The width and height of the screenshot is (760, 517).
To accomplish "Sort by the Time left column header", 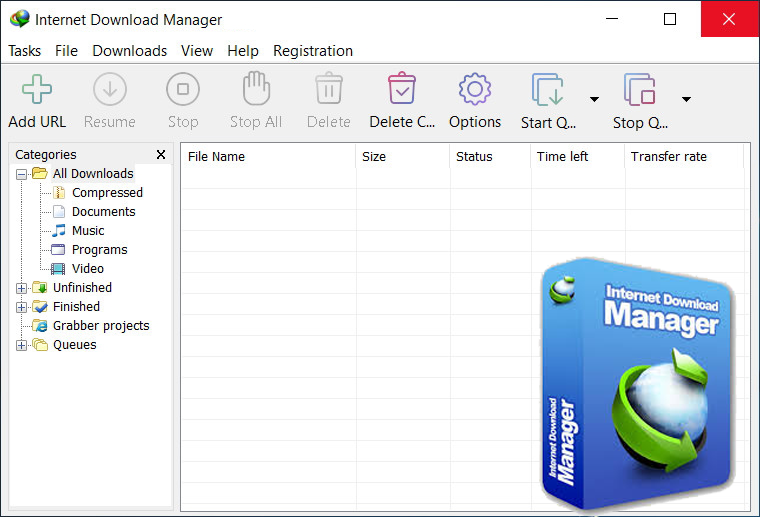I will (x=578, y=157).
